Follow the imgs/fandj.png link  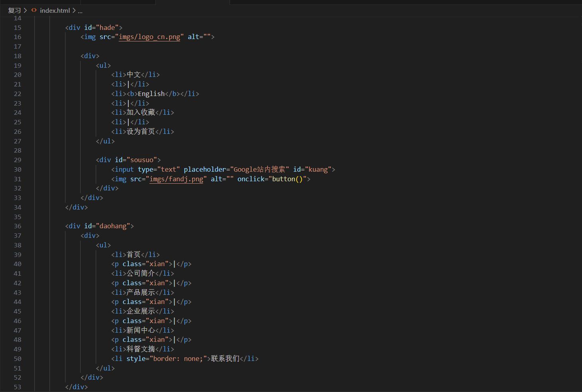point(176,179)
